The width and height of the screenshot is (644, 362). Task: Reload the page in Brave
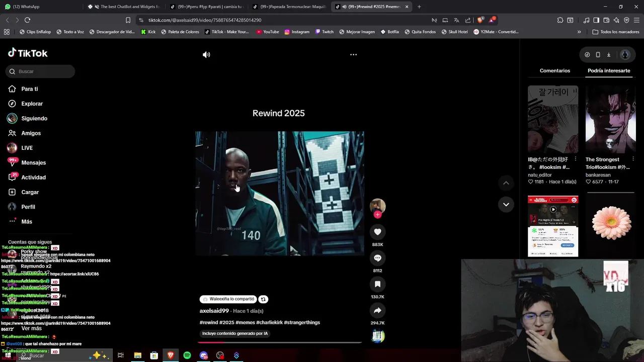coord(27,20)
